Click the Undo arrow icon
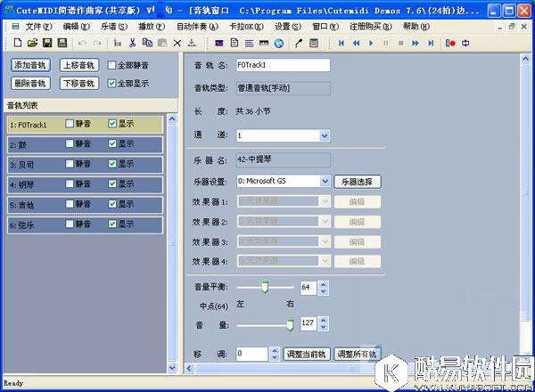This screenshot has width=535, height=392. click(82, 43)
